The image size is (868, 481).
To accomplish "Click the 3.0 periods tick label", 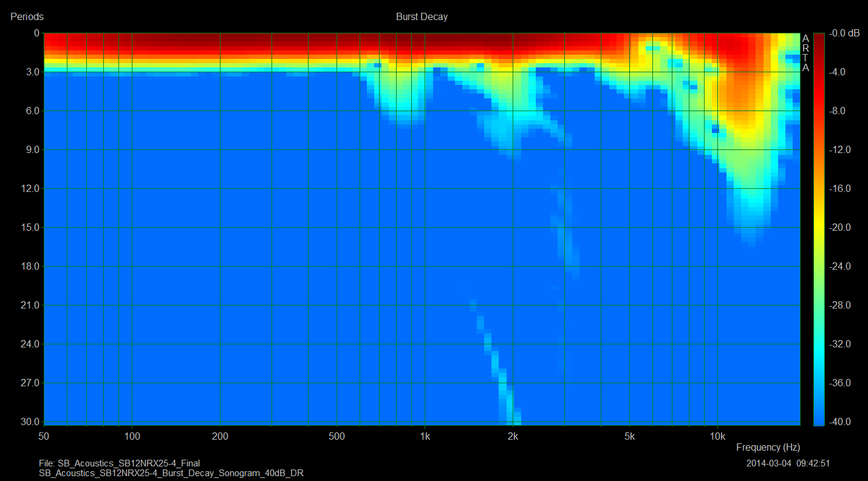I will tap(29, 72).
